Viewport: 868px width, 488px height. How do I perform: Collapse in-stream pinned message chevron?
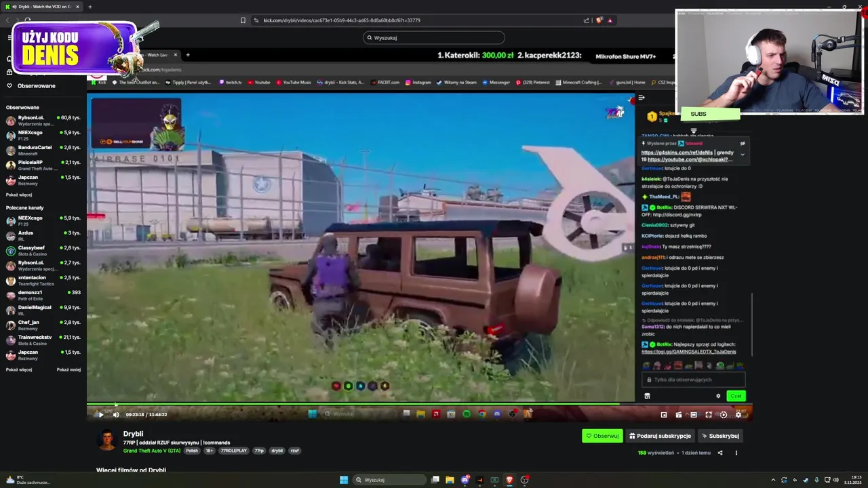(x=743, y=155)
